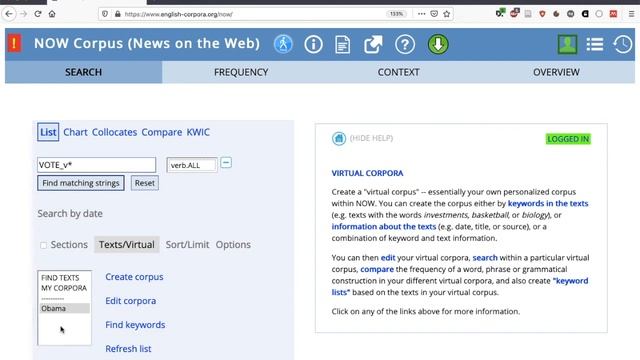Reload the page with the refresh icon

38,14
